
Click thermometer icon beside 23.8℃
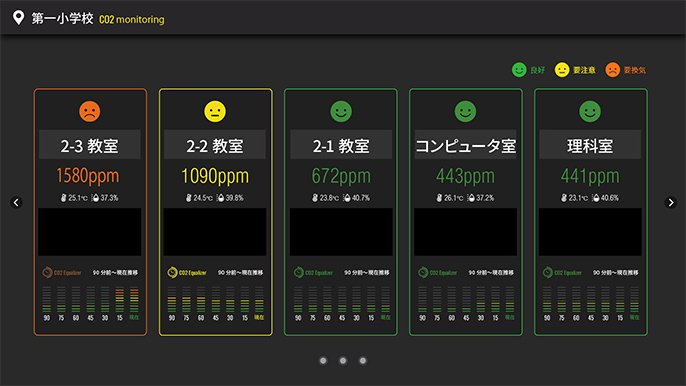[315, 198]
